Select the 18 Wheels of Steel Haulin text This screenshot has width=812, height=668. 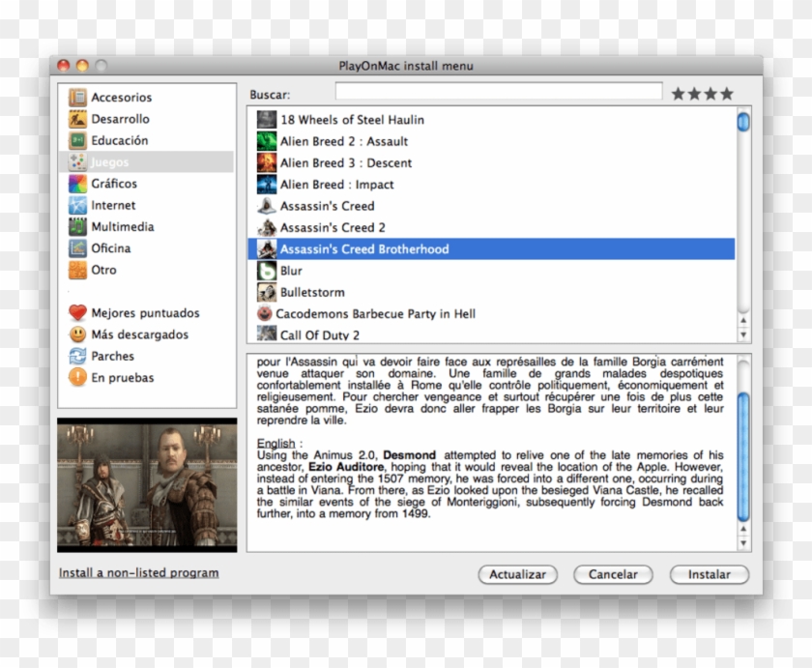click(352, 120)
